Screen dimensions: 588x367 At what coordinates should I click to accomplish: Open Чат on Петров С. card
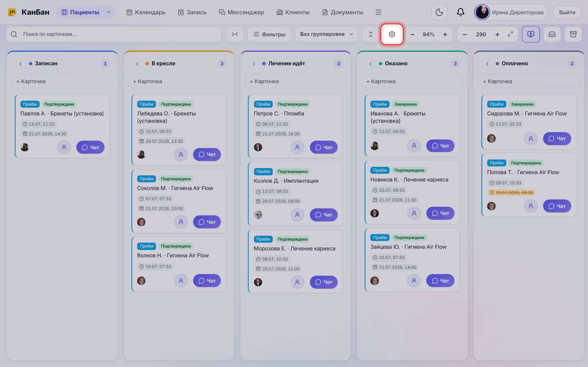[324, 147]
